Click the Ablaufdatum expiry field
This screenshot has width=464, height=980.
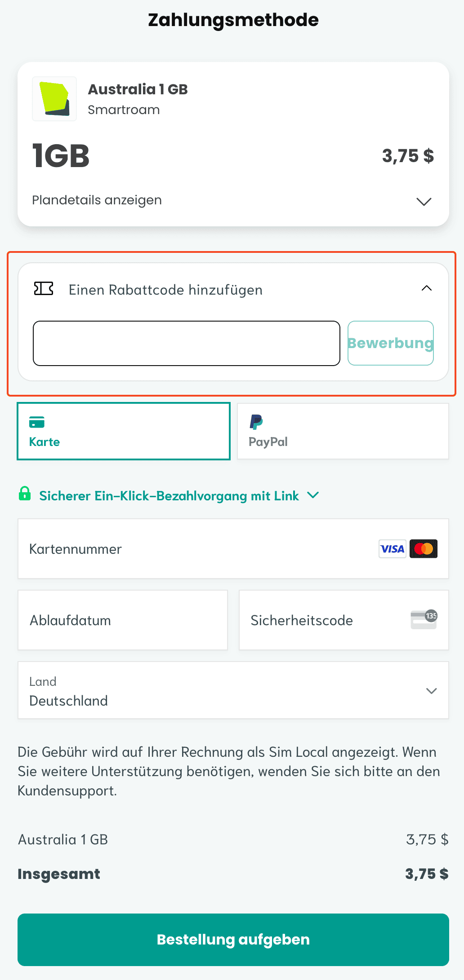tap(122, 620)
